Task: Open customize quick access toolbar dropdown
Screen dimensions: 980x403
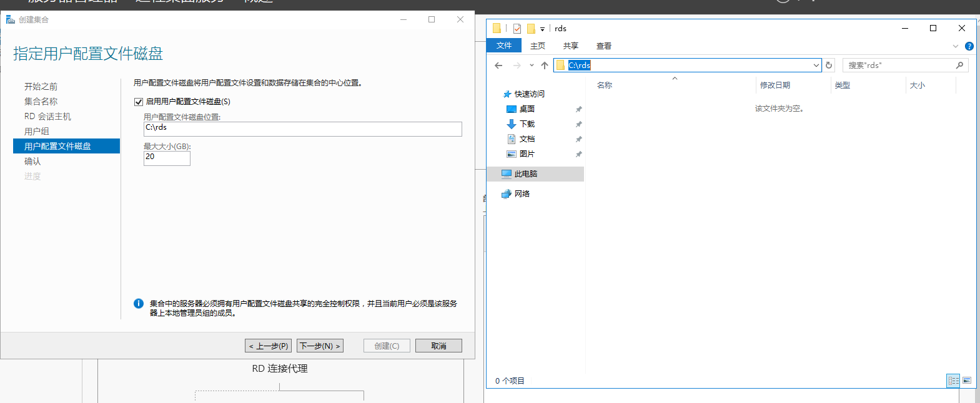Action: [542, 29]
